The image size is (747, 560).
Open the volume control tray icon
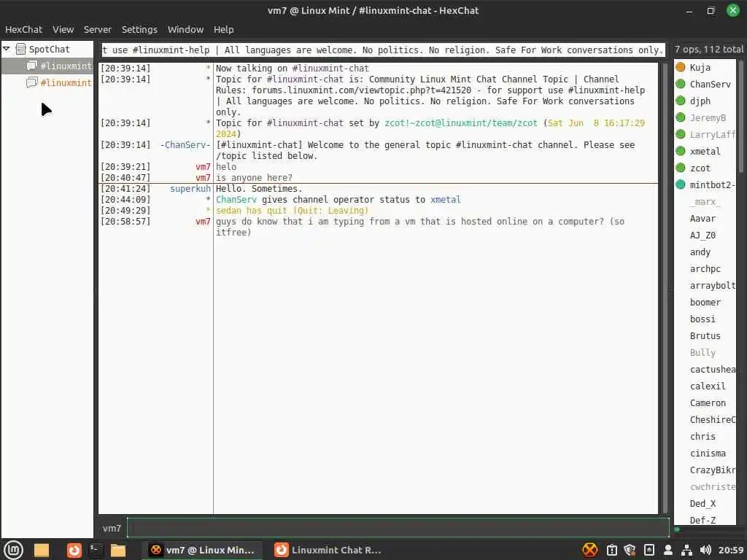click(x=705, y=550)
